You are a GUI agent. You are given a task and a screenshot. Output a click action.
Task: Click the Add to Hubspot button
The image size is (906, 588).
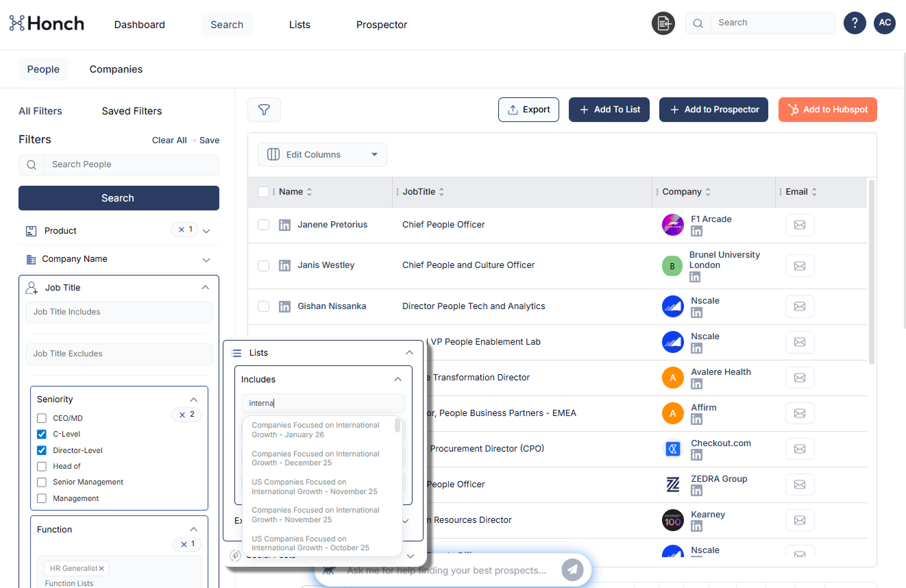827,110
